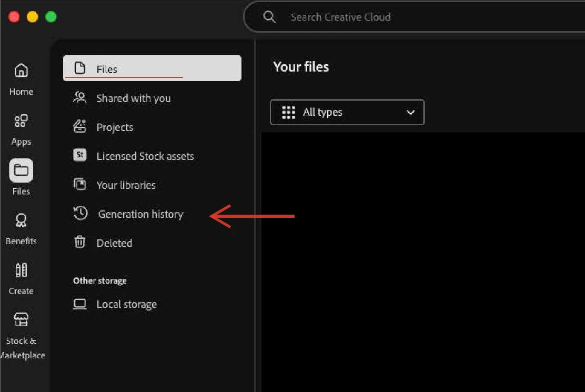Close the window with red button
The image size is (585, 392).
pyautogui.click(x=14, y=17)
